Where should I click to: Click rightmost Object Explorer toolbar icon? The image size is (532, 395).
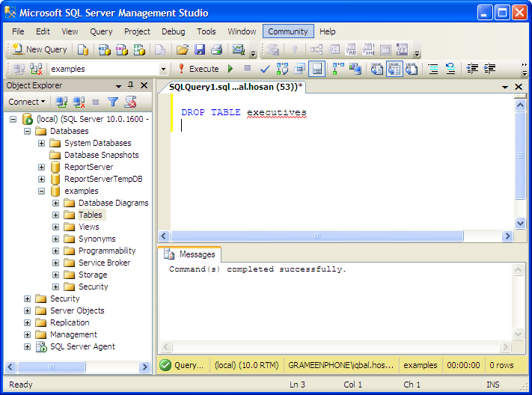(x=131, y=102)
